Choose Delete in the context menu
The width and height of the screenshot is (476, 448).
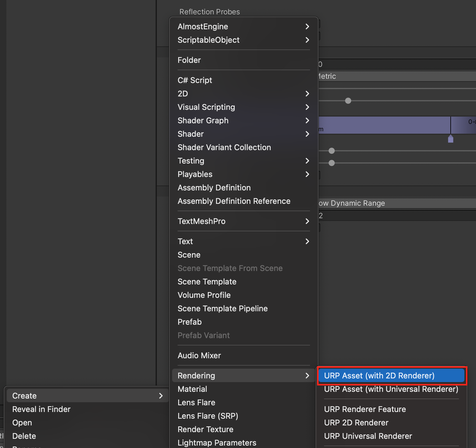click(88, 436)
